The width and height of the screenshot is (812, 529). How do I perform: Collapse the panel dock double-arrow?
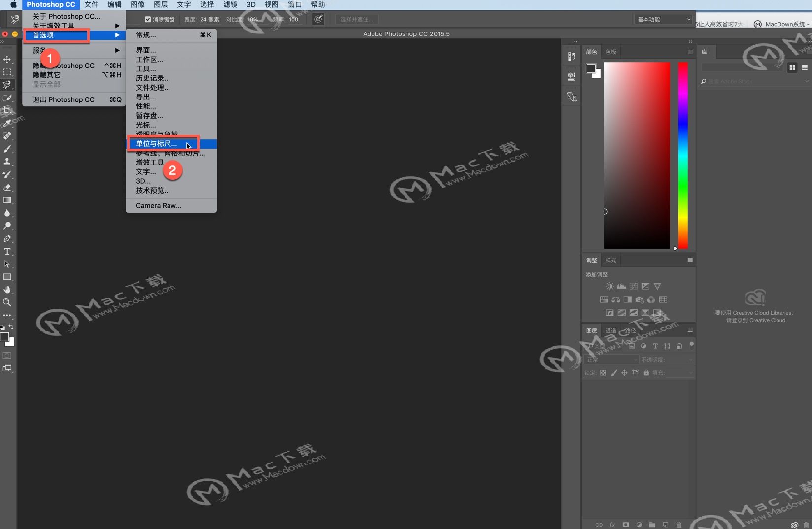coord(690,42)
